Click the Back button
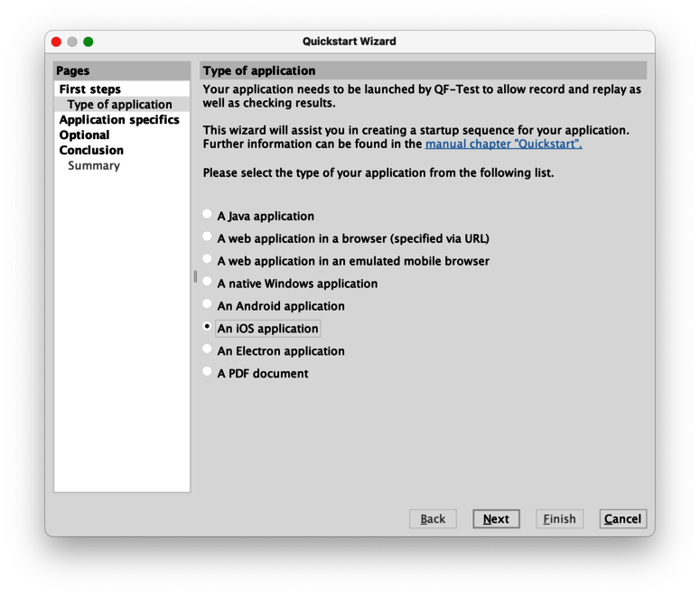This screenshot has height=596, width=700. [x=433, y=519]
